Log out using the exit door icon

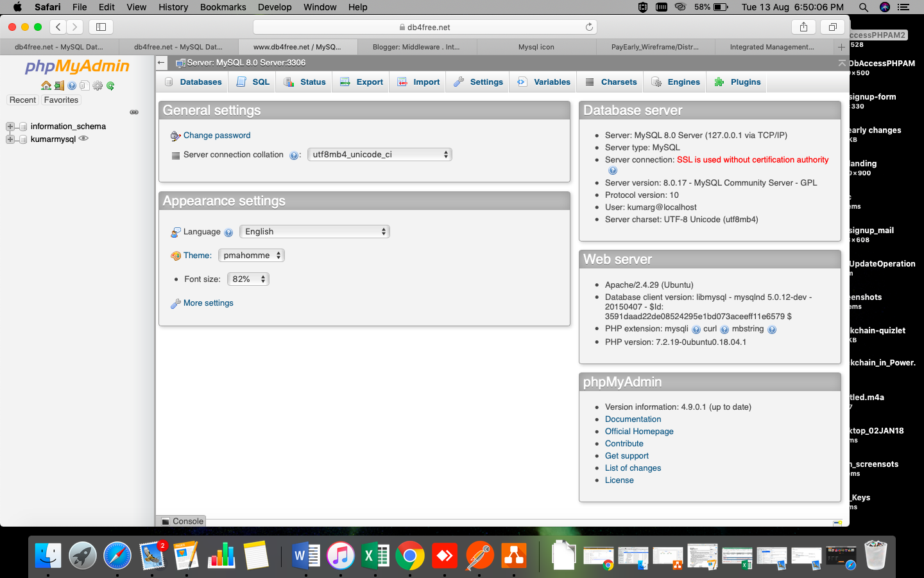pyautogui.click(x=59, y=85)
